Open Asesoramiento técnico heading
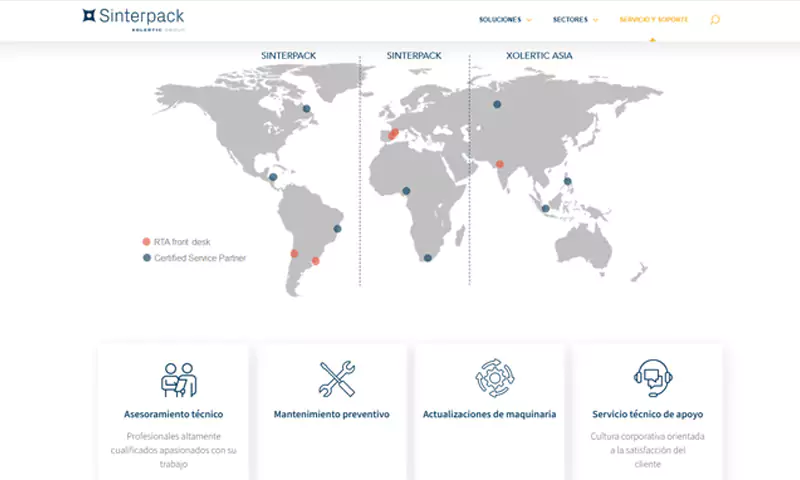This screenshot has width=800, height=480. click(x=173, y=414)
